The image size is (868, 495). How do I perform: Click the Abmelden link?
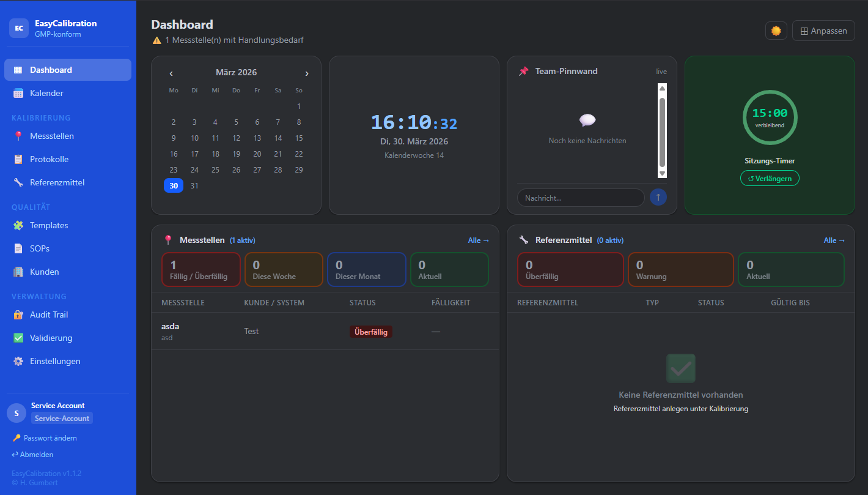tap(32, 455)
